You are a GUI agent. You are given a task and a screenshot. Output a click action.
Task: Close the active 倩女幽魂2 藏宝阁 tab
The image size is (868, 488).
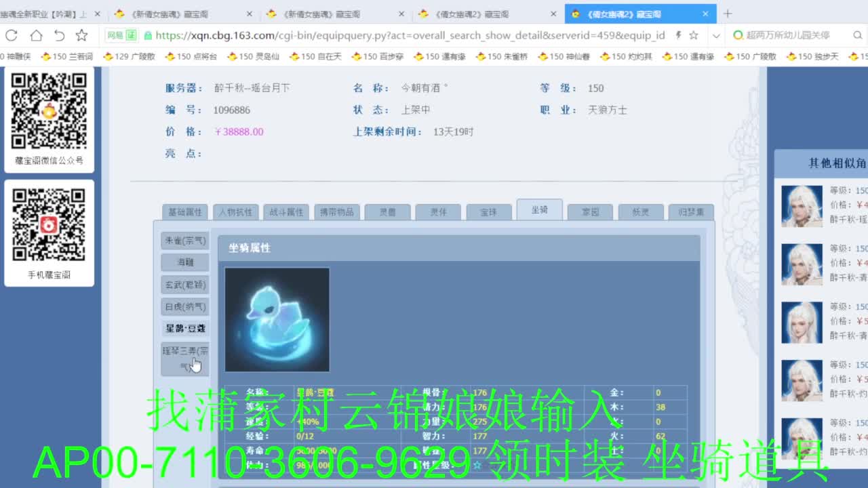pos(705,14)
